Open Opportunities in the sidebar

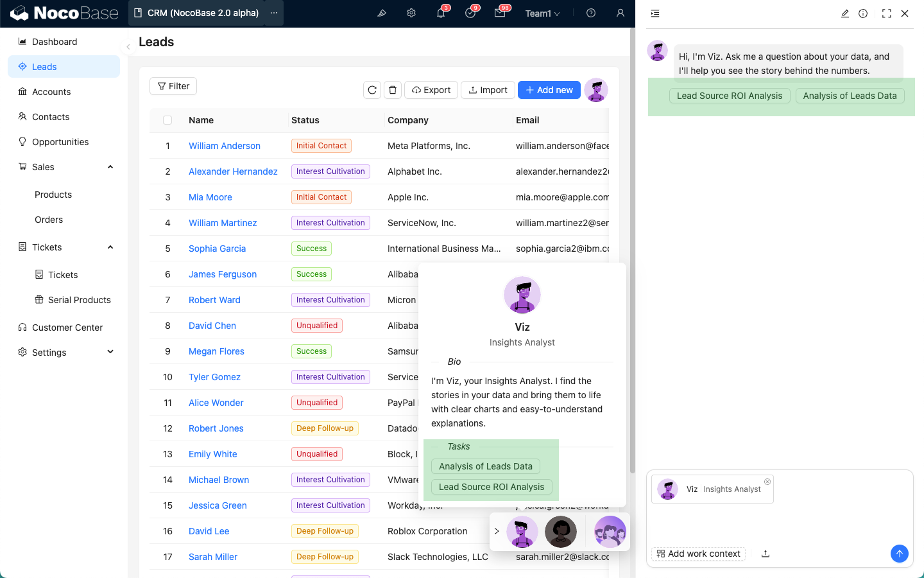[60, 142]
